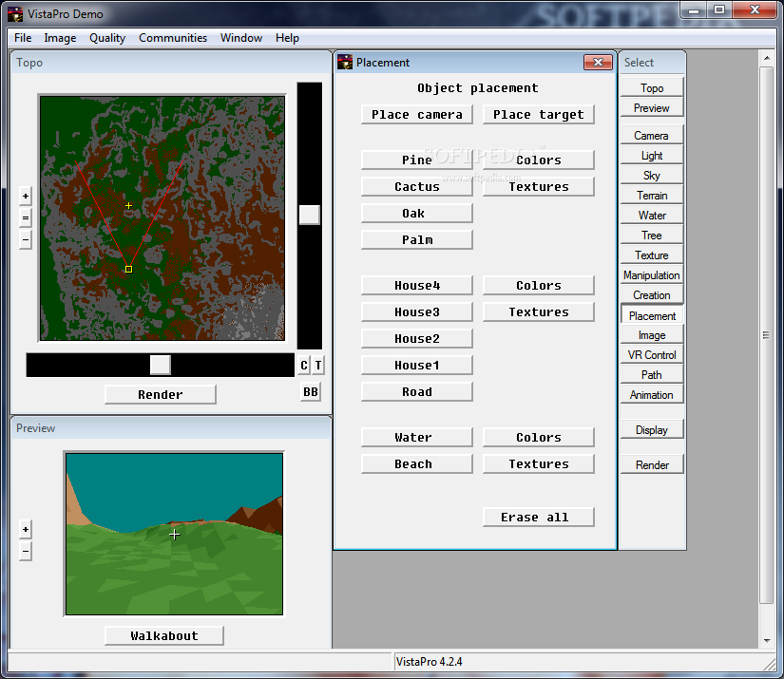The image size is (784, 679).
Task: Click the Placement window title icon
Action: [x=345, y=63]
